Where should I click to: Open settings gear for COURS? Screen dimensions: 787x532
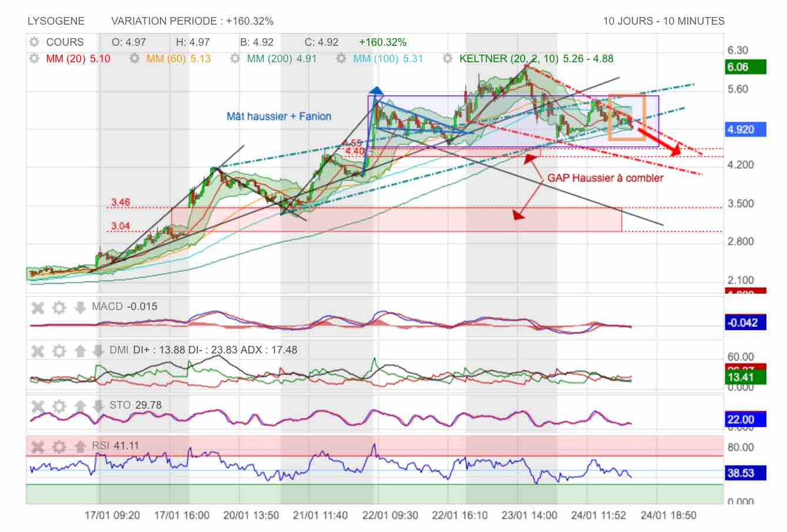pos(34,42)
